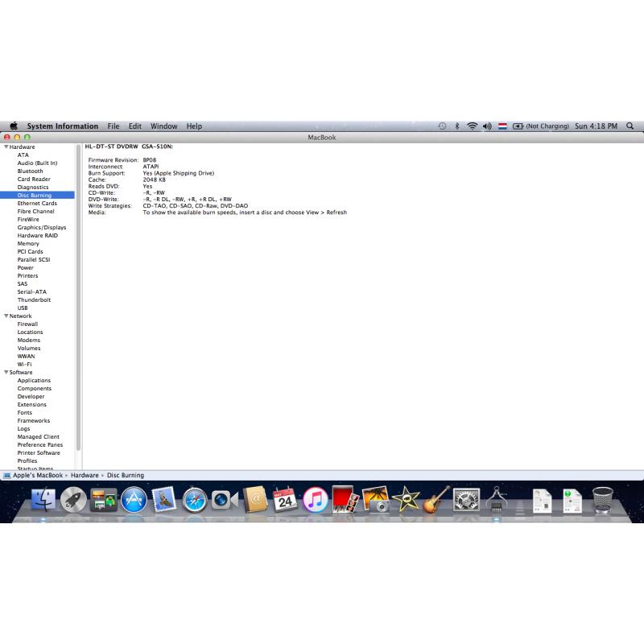Select Bluetooth in the sidebar

pos(30,171)
